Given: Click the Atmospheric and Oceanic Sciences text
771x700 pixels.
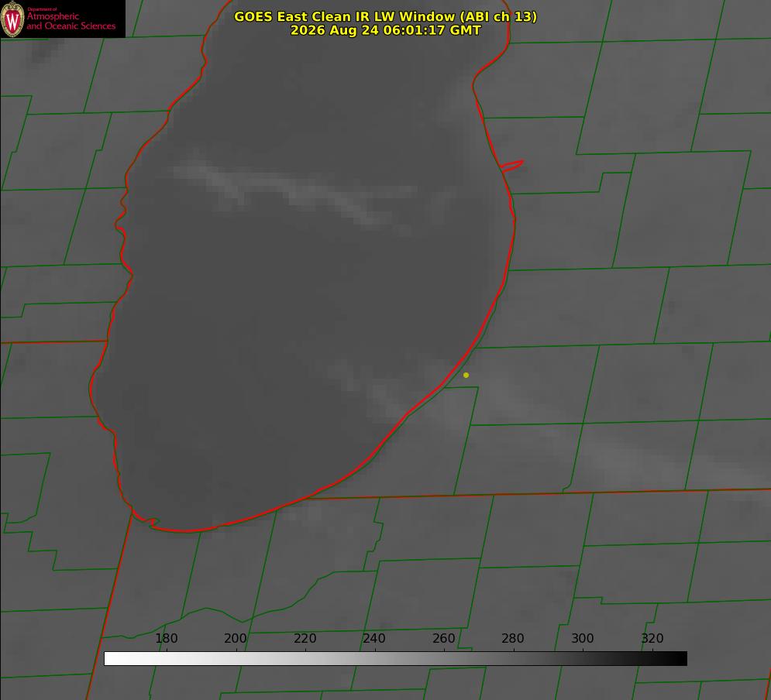Looking at the screenshot, I should (71, 21).
